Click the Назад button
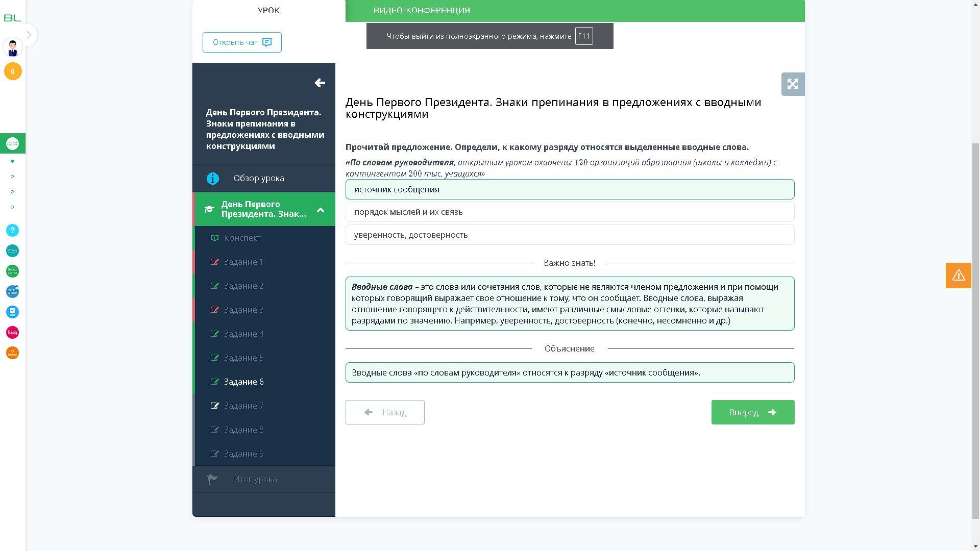 pyautogui.click(x=385, y=412)
